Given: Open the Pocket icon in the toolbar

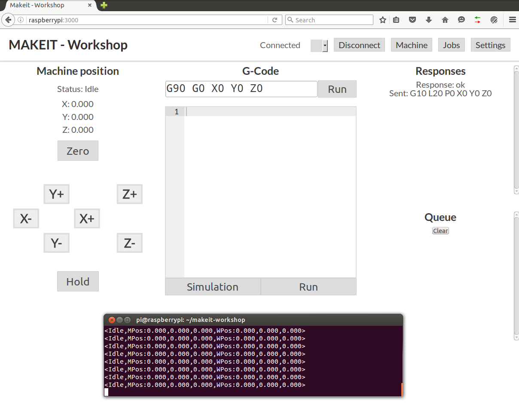Looking at the screenshot, I should click(412, 20).
